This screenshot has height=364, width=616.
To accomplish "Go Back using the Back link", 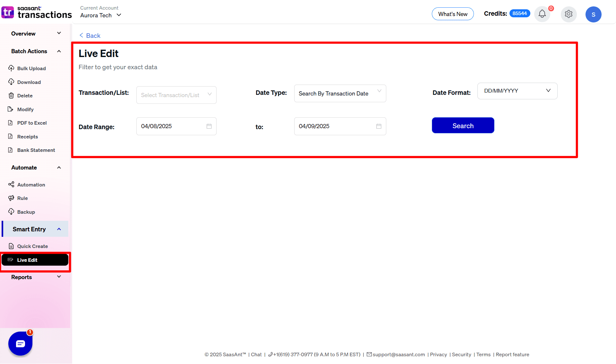I will point(90,36).
